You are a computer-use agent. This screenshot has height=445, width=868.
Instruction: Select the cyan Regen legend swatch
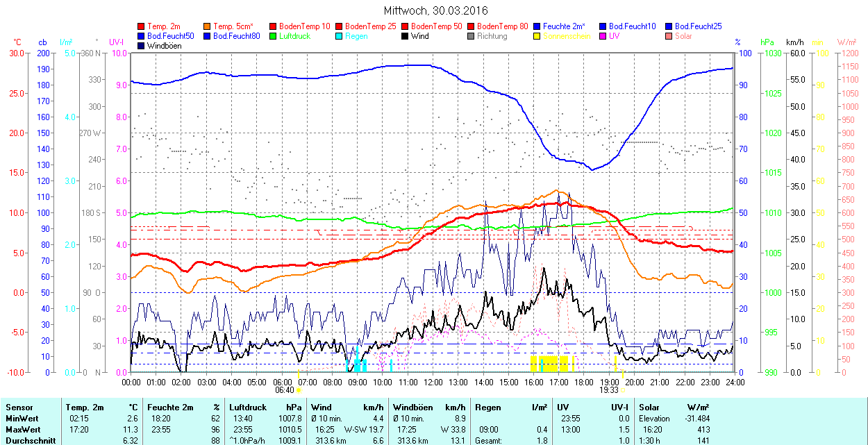[340, 36]
